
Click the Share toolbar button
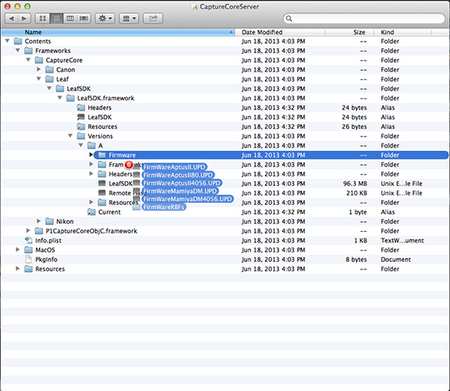coord(153,18)
